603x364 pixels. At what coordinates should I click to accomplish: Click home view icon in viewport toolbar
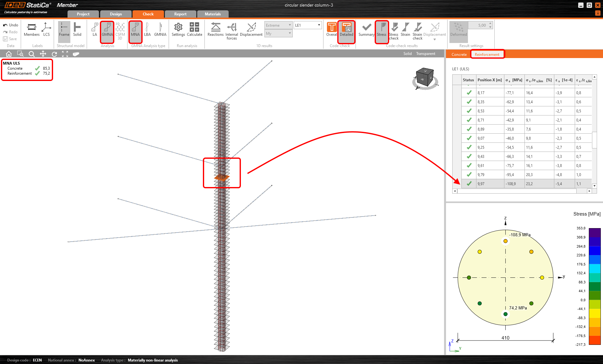pos(9,54)
